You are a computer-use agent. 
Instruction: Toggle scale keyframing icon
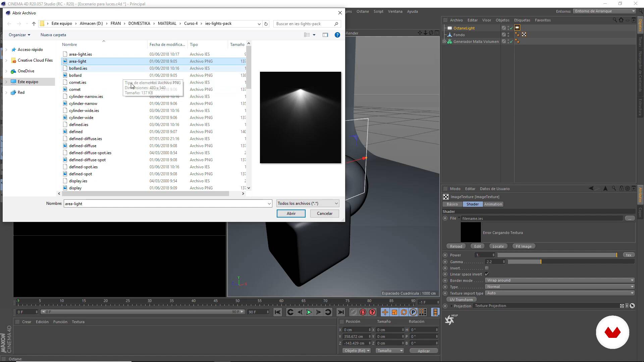click(394, 312)
